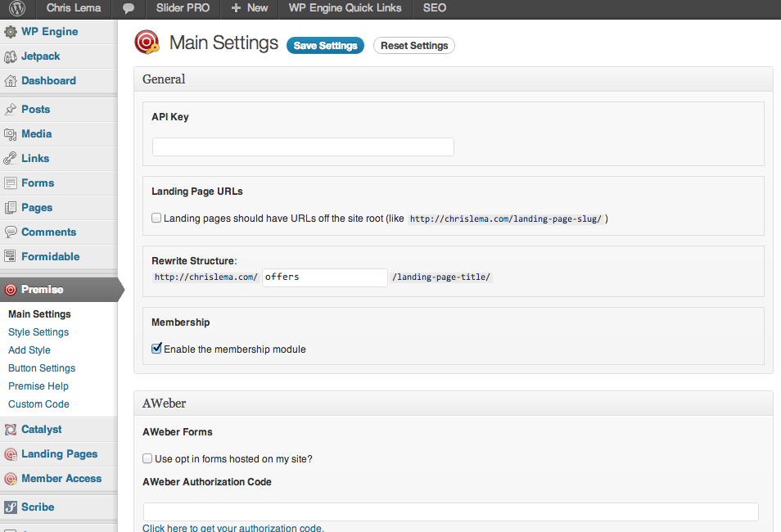This screenshot has height=532, width=781.
Task: Open the comments bubble icon in admin bar
Action: (129, 8)
